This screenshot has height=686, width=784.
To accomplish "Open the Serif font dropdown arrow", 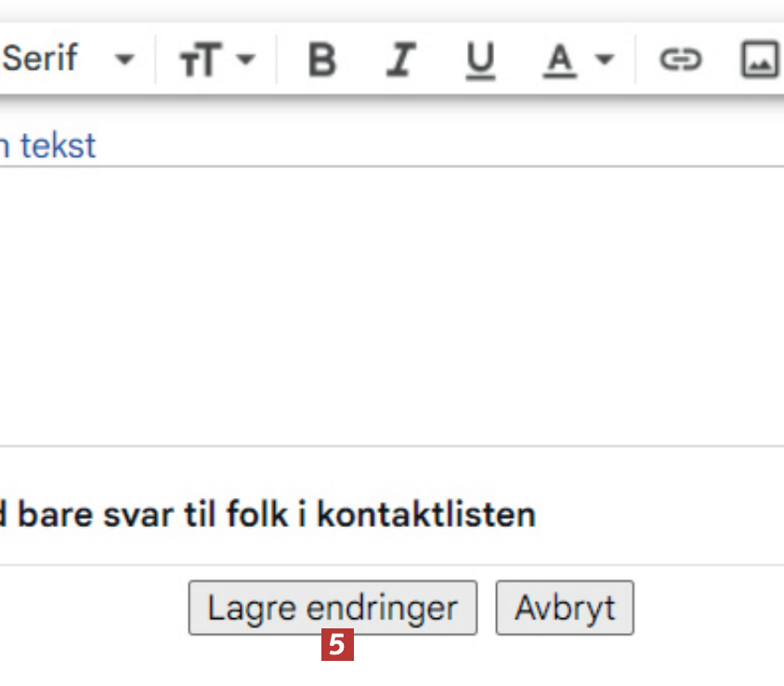I will tap(124, 61).
